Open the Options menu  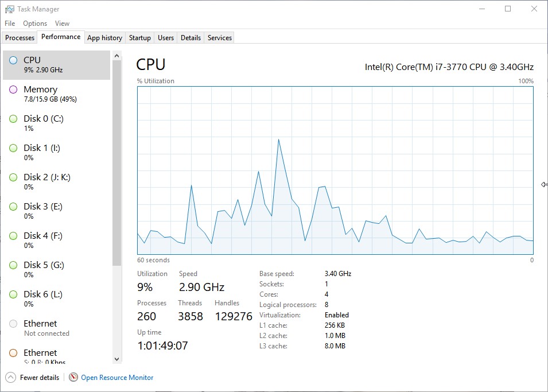pos(35,24)
